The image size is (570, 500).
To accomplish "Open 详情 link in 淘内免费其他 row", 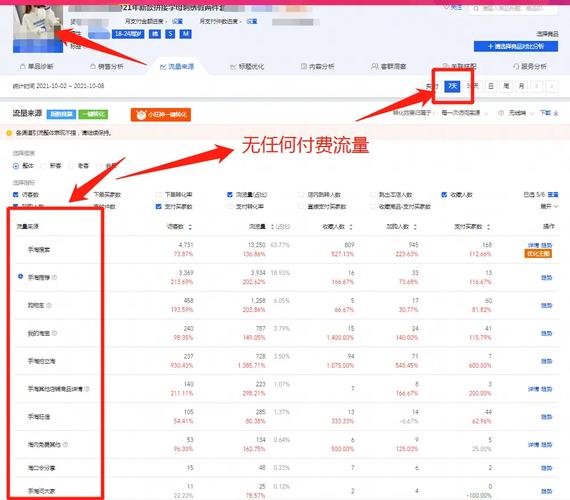I will pyautogui.click(x=533, y=445).
